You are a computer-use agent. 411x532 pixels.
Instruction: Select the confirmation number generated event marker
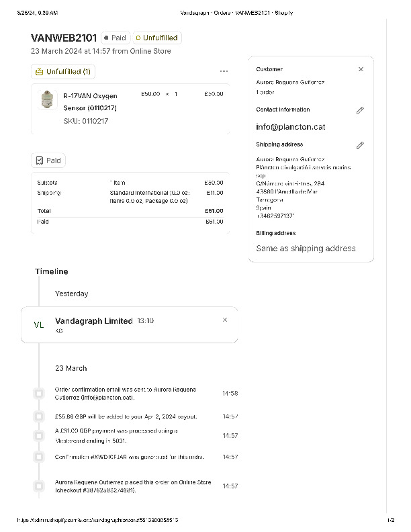click(x=39, y=457)
